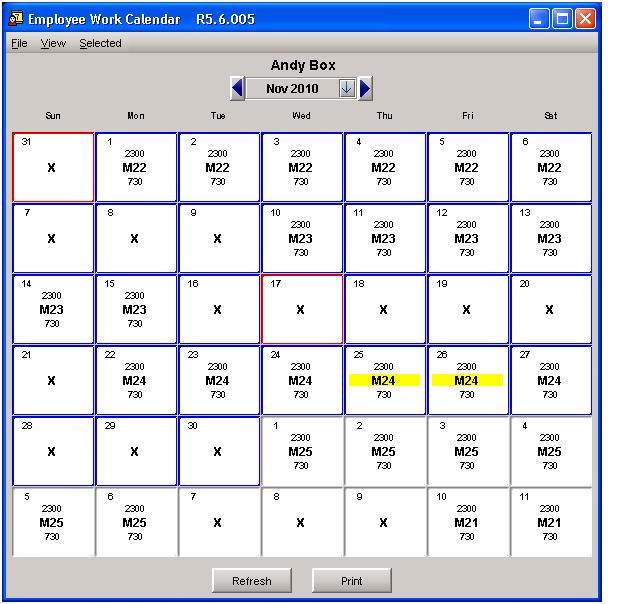
Task: Select December 5 M25 shift cell
Action: click(53, 522)
